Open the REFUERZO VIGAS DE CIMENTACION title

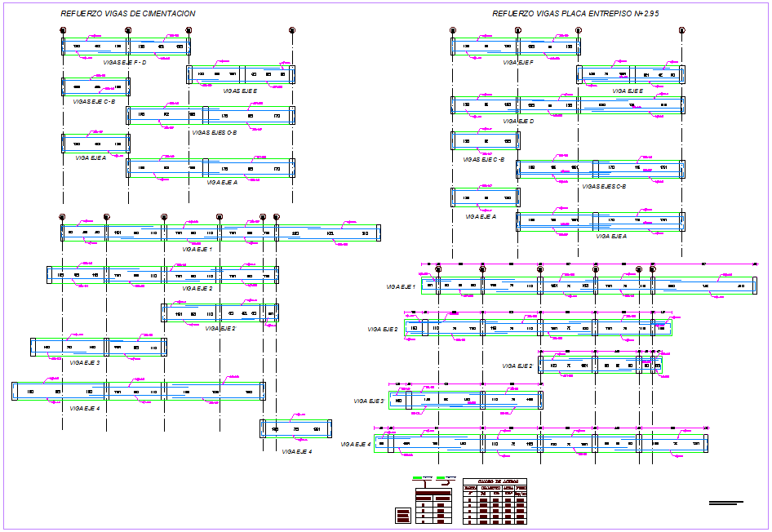click(126, 12)
